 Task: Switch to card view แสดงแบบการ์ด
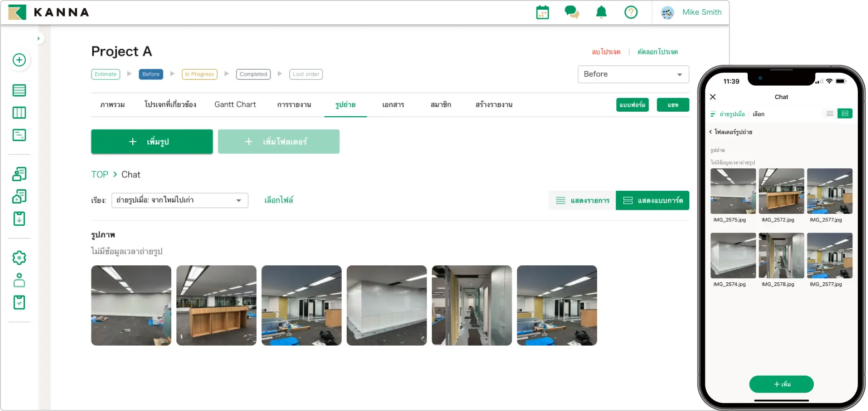652,200
